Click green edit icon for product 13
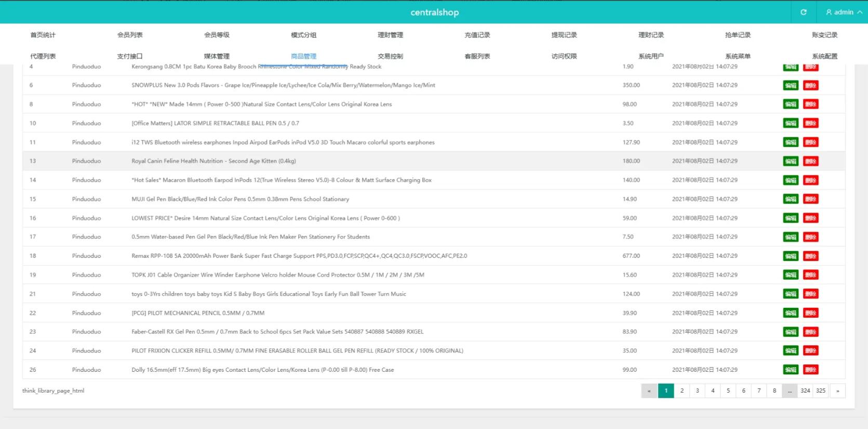 click(791, 161)
